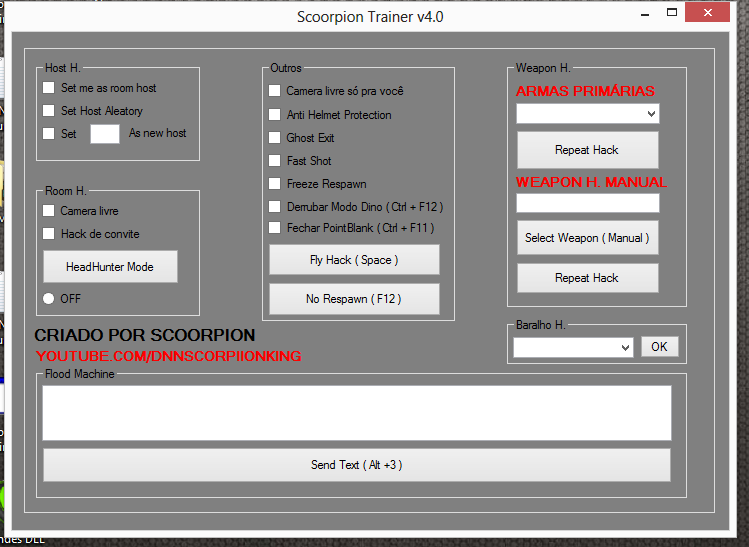Click 'CRIADO POR SCOORPION' label
Image resolution: width=749 pixels, height=547 pixels.
click(x=145, y=335)
